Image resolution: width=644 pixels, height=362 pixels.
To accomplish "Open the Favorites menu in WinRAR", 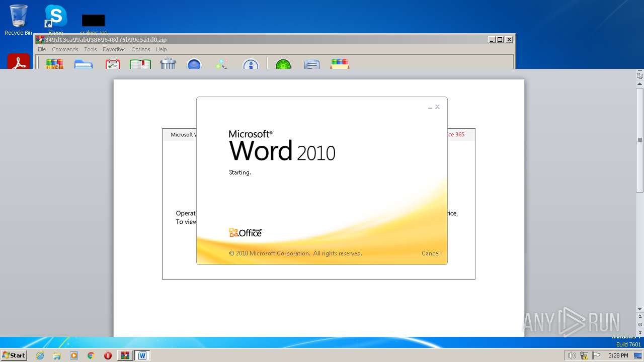I will (x=114, y=49).
